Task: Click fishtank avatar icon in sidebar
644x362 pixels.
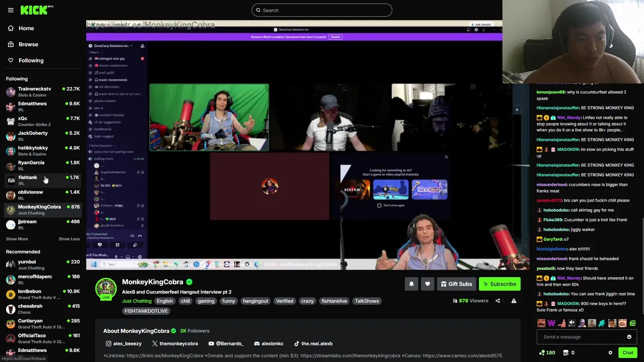Action: tap(11, 180)
